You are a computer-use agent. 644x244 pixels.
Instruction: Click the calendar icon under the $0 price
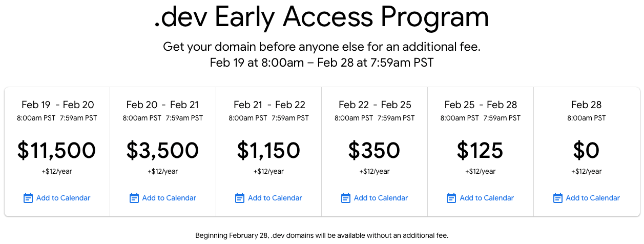(558, 198)
